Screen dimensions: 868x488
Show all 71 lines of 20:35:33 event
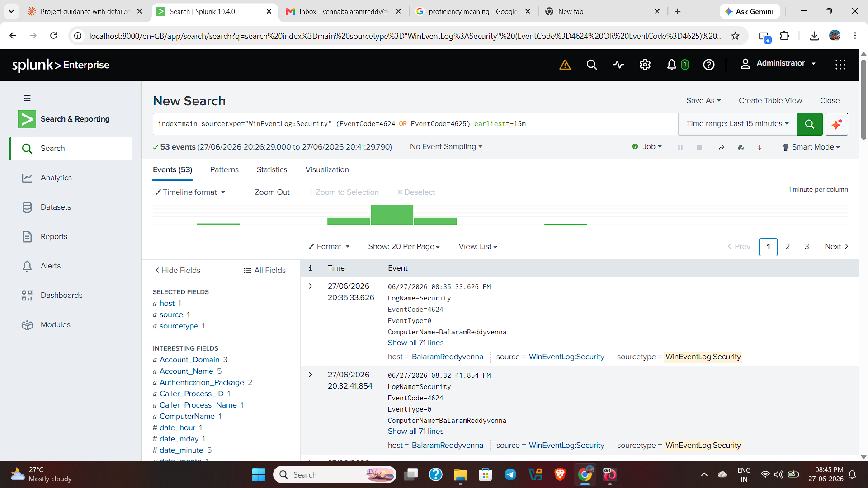point(415,343)
